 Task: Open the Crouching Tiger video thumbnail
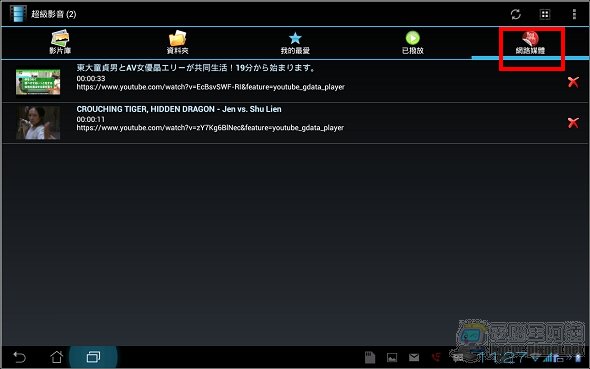38,123
